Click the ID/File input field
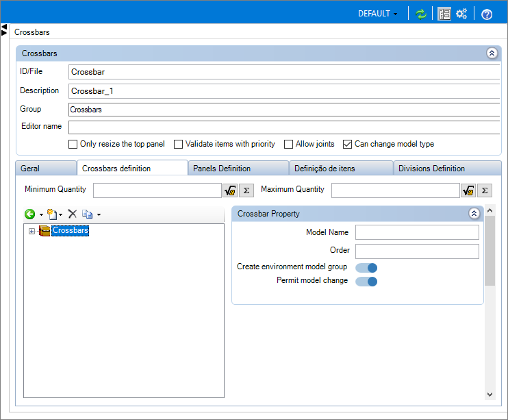This screenshot has width=508, height=420. [284, 72]
